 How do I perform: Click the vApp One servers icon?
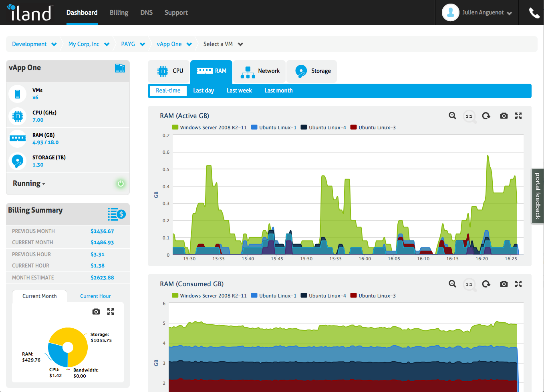click(x=120, y=68)
